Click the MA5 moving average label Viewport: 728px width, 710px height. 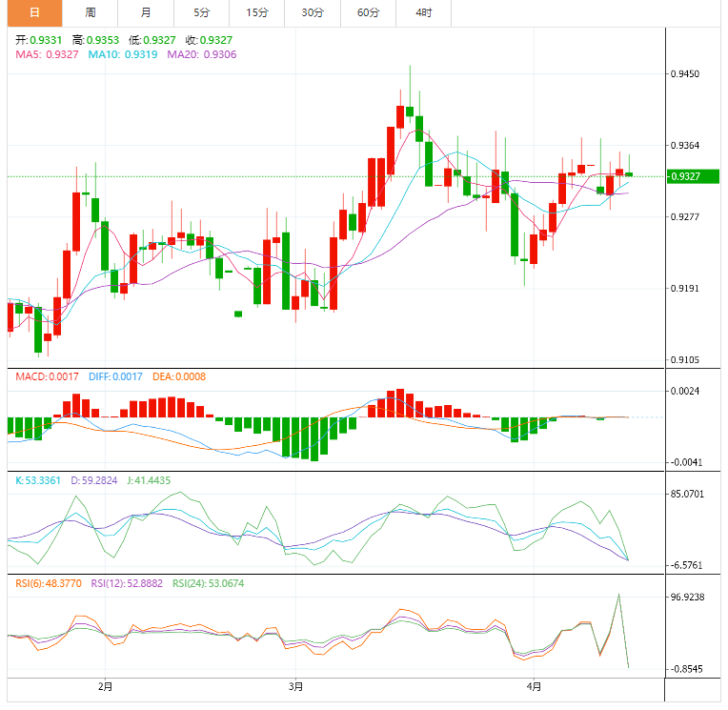pos(47,54)
